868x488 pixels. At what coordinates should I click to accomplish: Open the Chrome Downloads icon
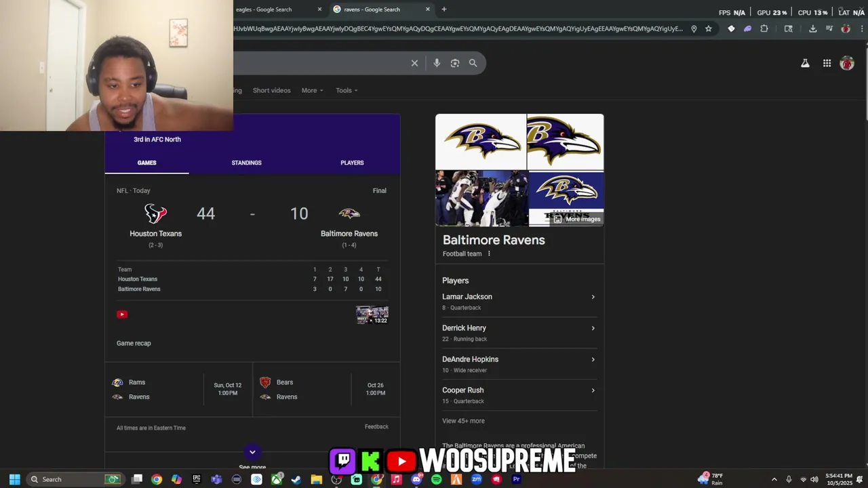point(813,28)
